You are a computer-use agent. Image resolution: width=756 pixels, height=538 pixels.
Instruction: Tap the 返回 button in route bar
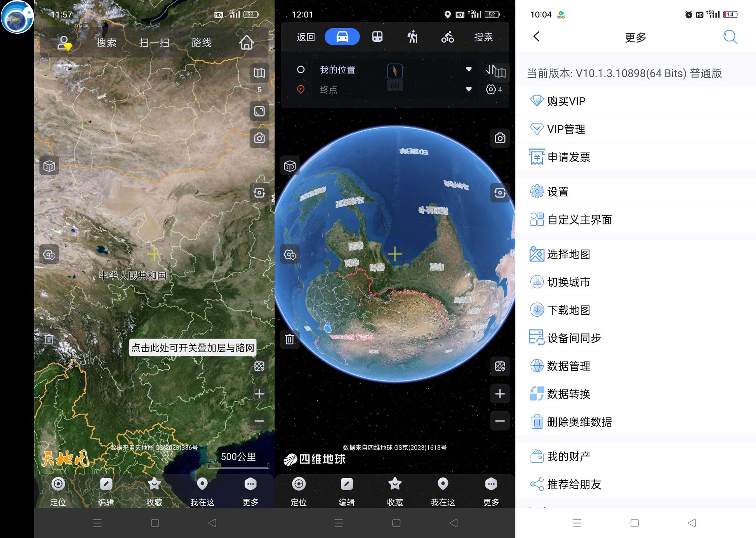coord(306,37)
